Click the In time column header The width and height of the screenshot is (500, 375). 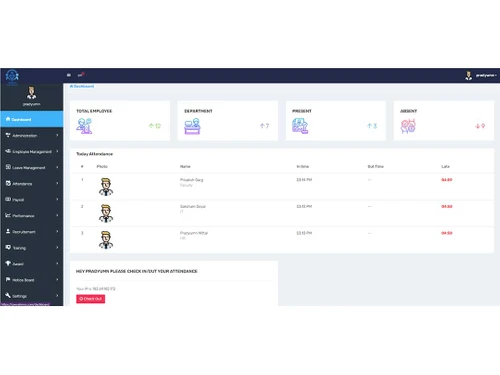tap(303, 166)
